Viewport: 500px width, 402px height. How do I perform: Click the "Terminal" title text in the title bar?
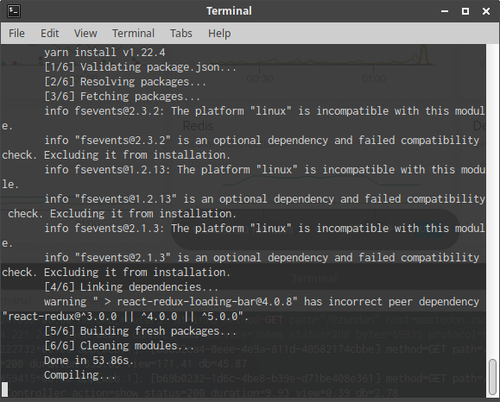pos(229,11)
